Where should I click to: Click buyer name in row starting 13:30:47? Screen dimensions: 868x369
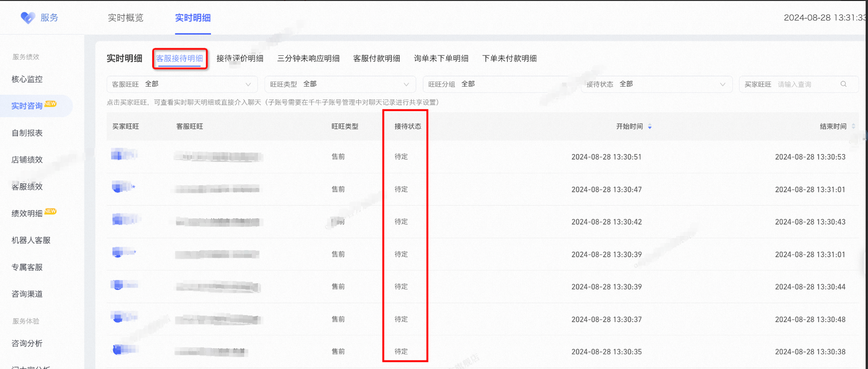(123, 187)
